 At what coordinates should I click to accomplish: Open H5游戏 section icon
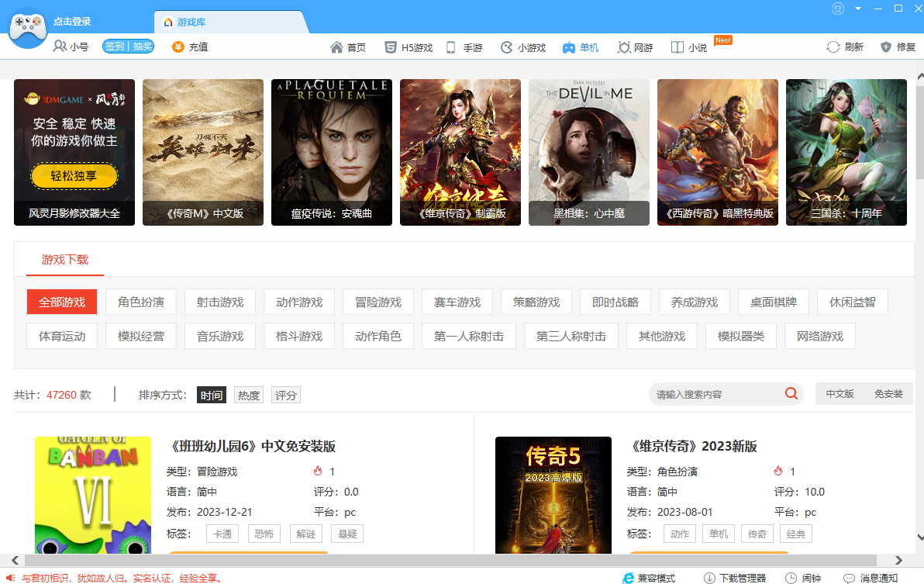tap(390, 47)
